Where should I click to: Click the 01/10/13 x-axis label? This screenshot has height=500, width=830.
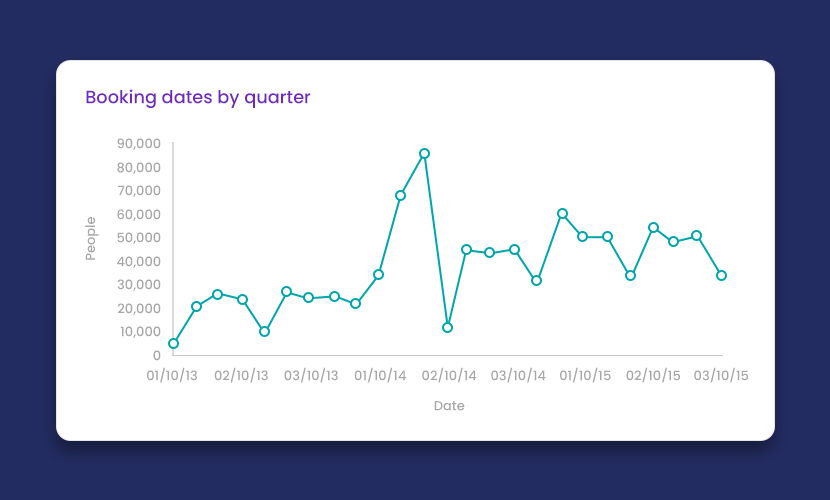[x=172, y=376]
